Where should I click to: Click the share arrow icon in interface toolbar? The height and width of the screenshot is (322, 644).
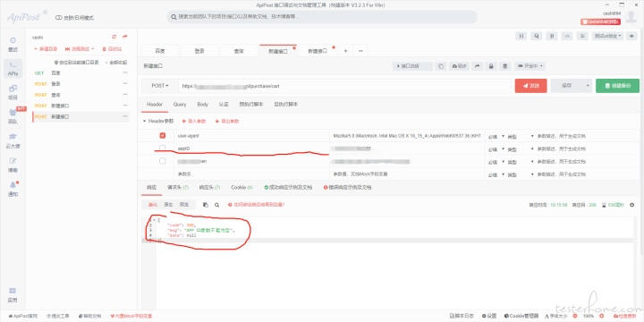tap(478, 66)
